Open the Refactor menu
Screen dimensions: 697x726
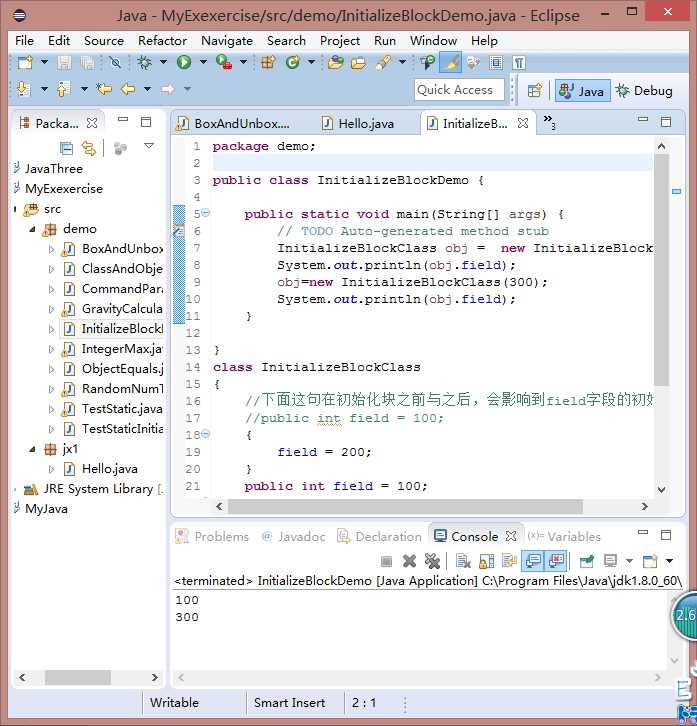point(163,41)
